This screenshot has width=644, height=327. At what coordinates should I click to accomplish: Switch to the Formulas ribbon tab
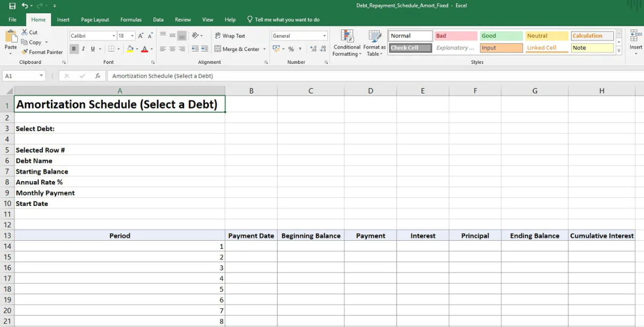pyautogui.click(x=131, y=20)
